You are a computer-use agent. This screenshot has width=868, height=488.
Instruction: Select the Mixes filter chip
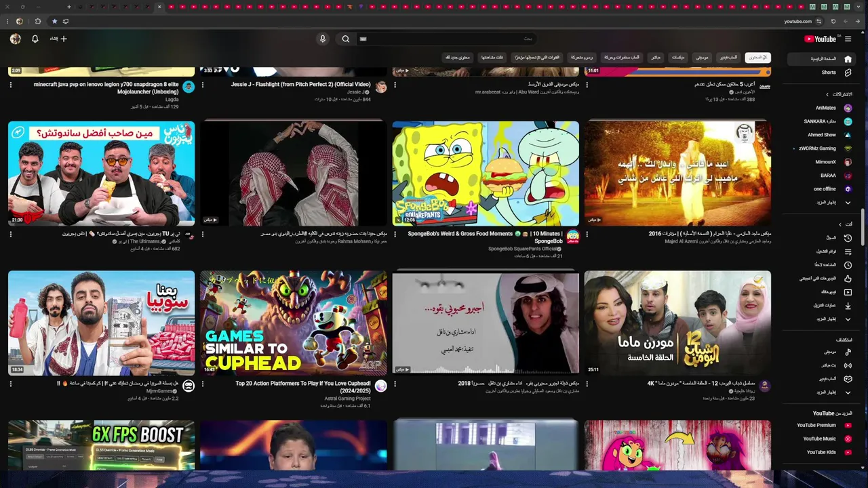point(678,58)
